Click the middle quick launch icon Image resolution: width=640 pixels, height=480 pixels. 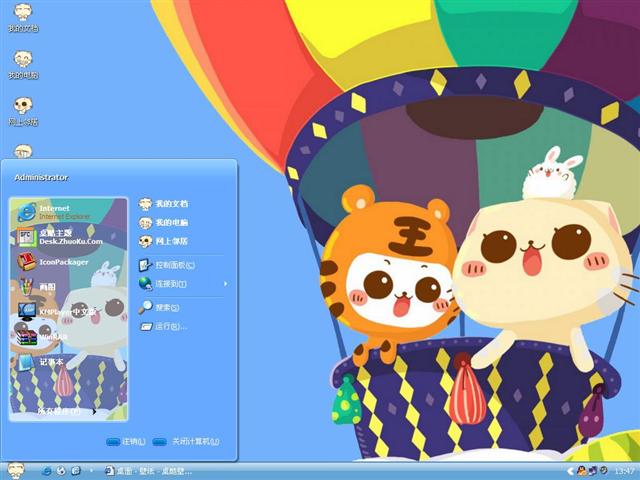tap(61, 471)
